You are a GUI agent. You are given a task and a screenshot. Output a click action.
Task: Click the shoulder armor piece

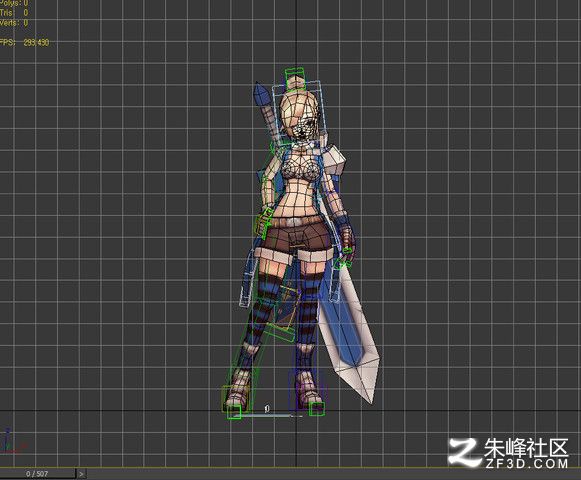(335, 159)
